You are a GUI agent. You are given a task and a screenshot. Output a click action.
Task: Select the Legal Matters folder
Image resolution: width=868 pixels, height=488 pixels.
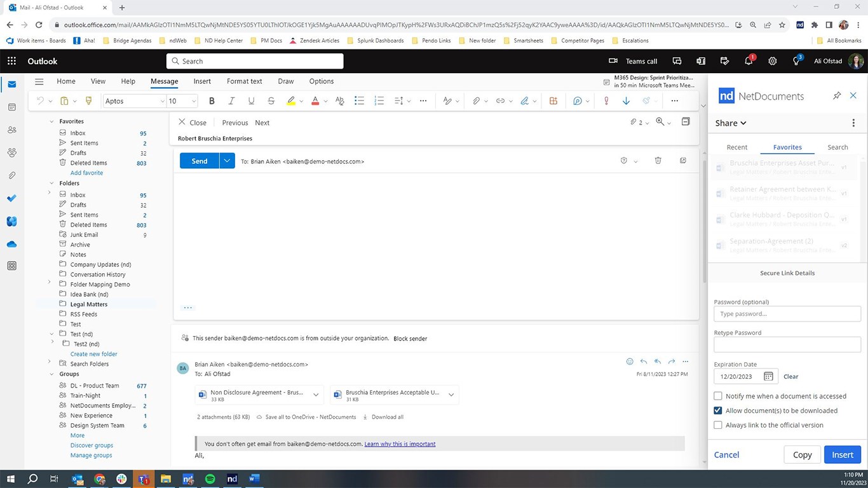(88, 304)
